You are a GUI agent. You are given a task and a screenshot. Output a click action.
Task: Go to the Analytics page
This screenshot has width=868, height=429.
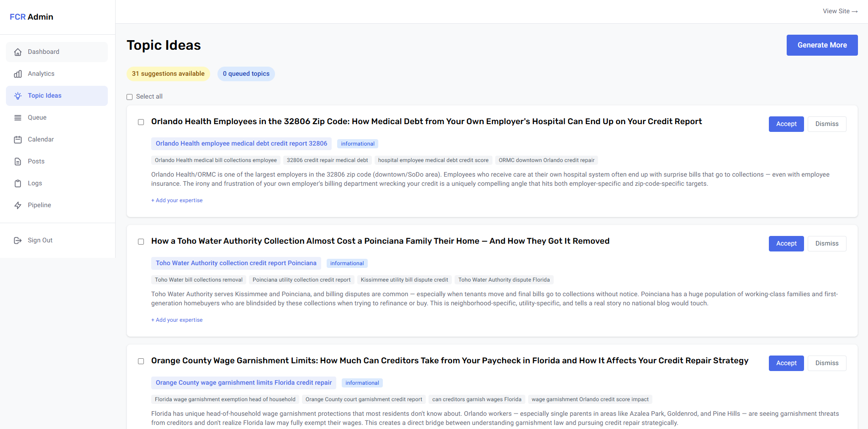point(57,74)
